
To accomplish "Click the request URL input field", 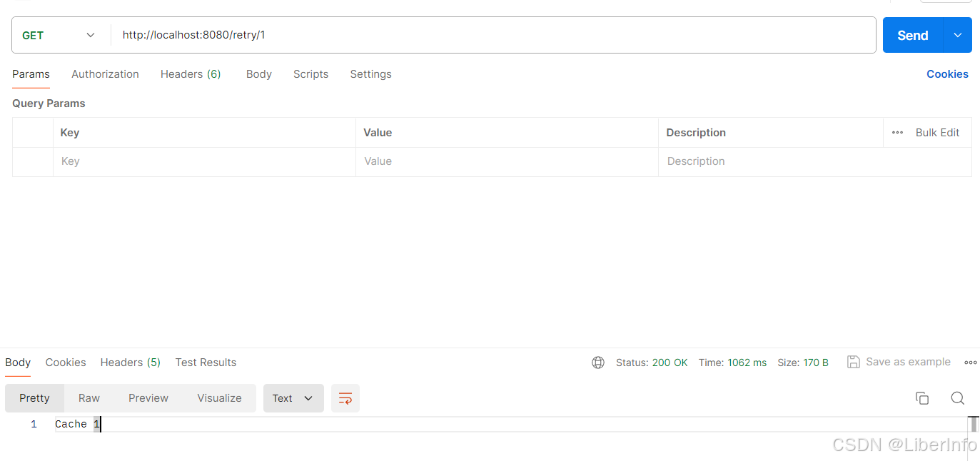I will 428,34.
